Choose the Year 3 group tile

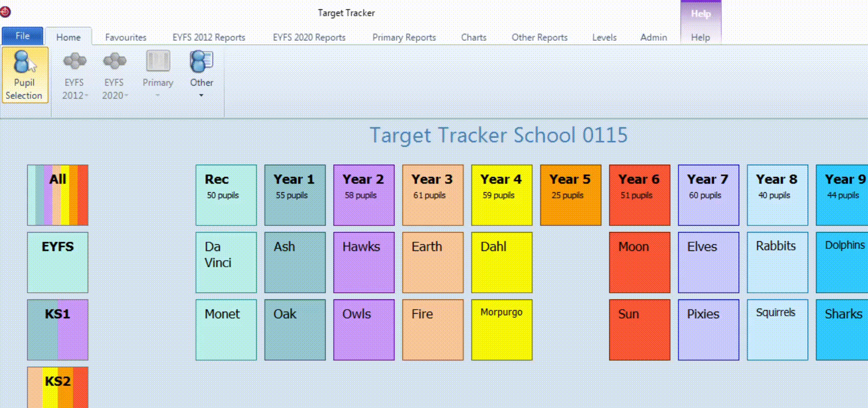point(432,195)
